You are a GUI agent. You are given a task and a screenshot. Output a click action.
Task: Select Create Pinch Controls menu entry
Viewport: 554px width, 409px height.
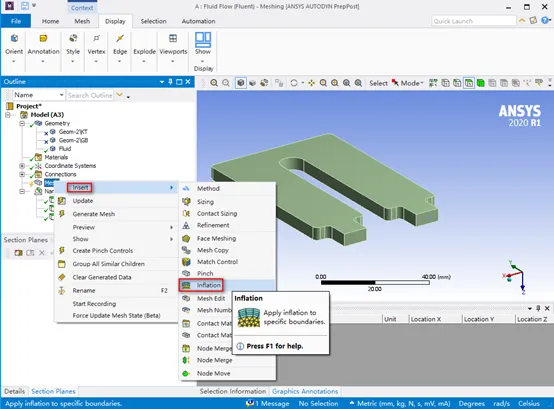[x=117, y=251]
